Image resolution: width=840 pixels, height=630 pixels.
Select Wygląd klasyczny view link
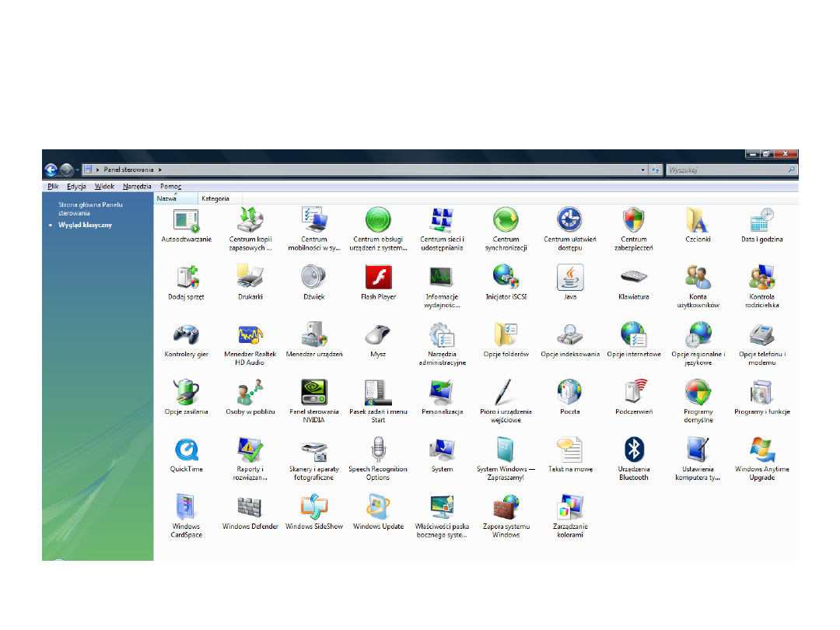(85, 225)
